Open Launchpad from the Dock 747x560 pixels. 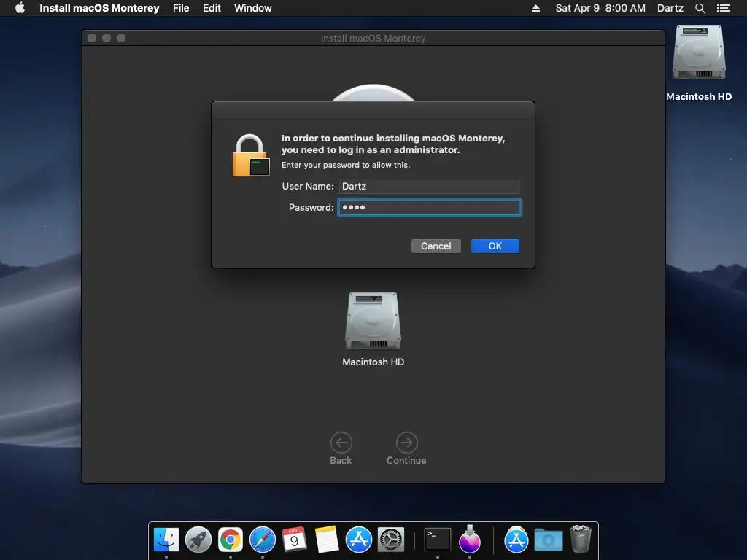(198, 540)
